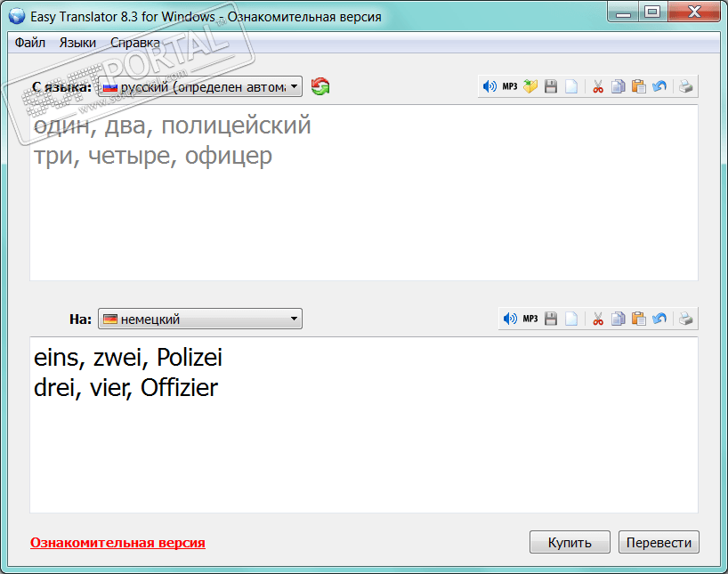Open the Файл menu
The height and width of the screenshot is (574, 728).
point(30,43)
